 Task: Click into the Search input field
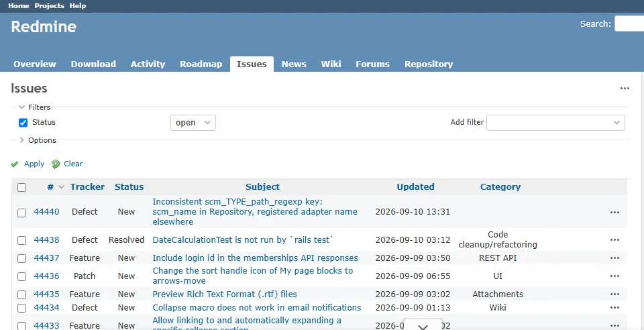point(629,23)
